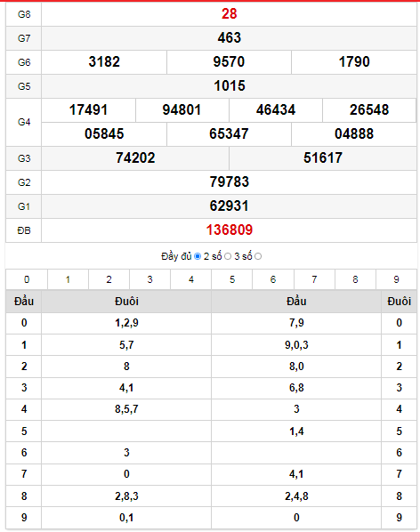Pick digit filter 5
Image resolution: width=420 pixels, height=532 pixels.
[x=232, y=279]
